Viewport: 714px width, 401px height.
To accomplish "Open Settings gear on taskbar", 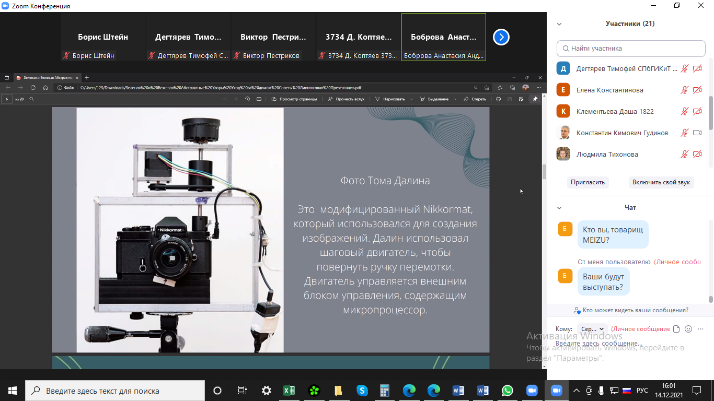I will coord(266,391).
